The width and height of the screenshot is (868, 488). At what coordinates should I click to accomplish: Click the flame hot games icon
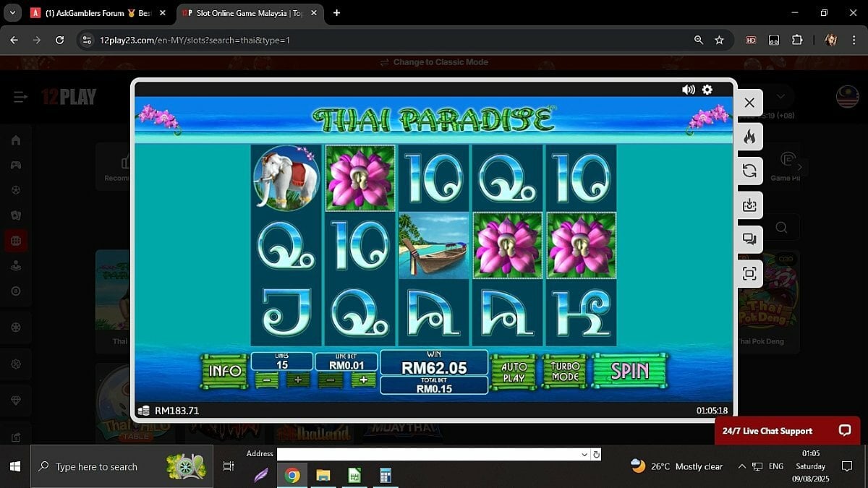[x=749, y=137]
